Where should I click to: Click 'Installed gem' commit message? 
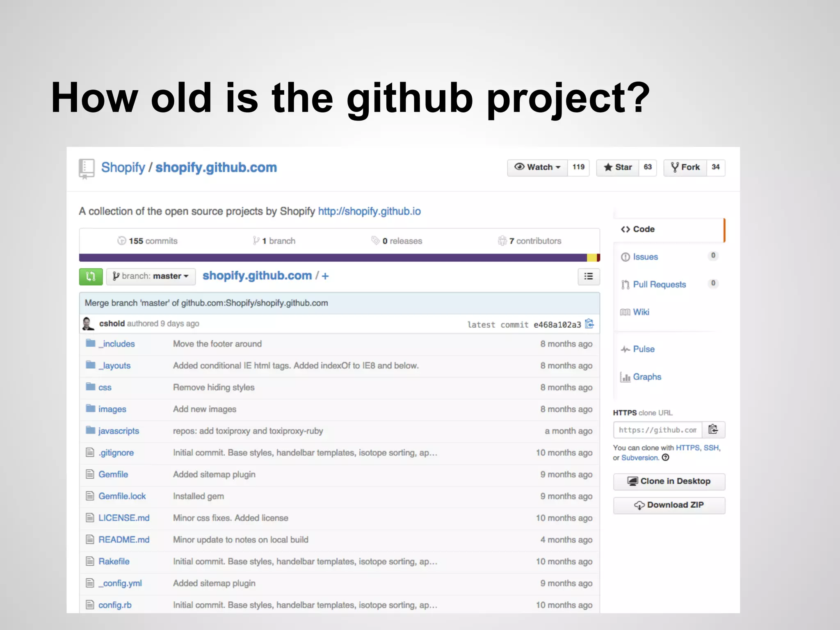point(199,496)
